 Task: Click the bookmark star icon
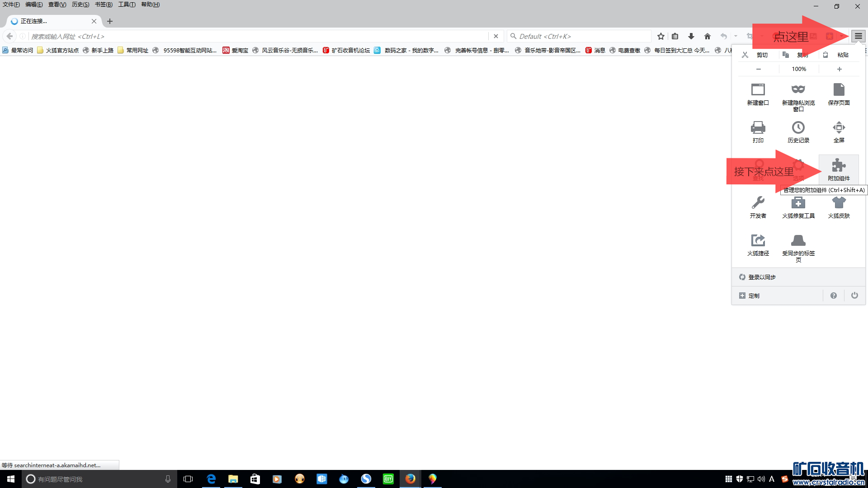point(660,36)
